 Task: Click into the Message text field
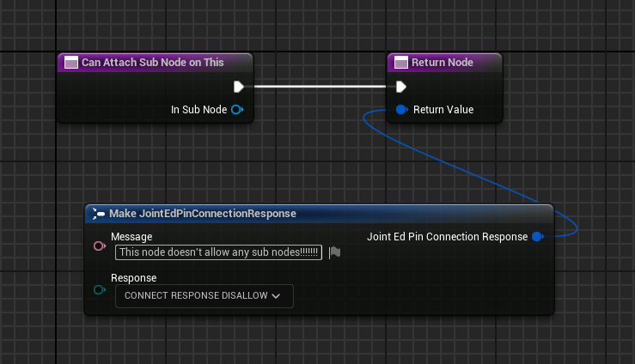pyautogui.click(x=218, y=252)
